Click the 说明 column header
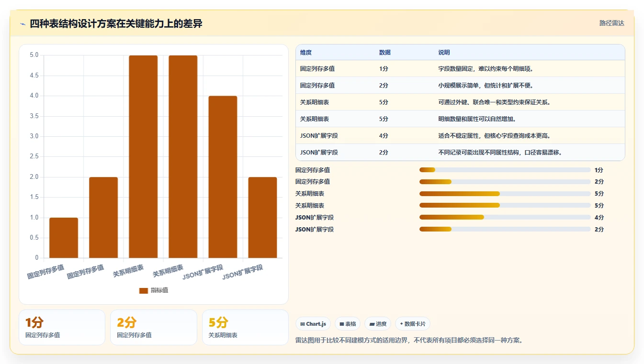 (x=444, y=53)
